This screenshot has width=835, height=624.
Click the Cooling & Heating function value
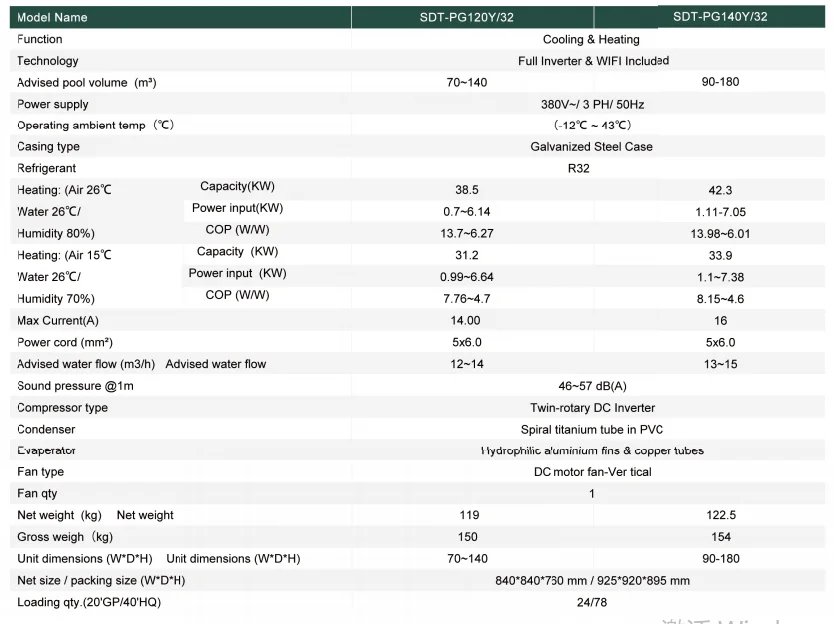pyautogui.click(x=591, y=40)
